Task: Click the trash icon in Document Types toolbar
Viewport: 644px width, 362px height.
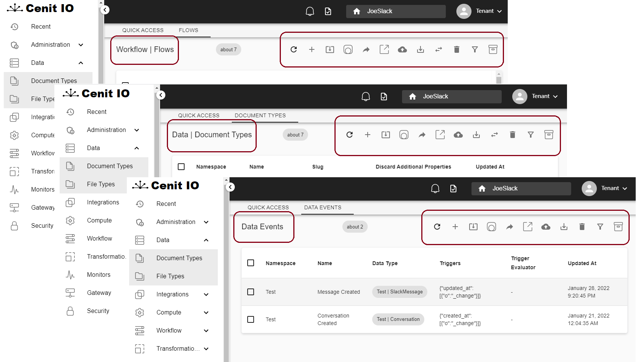Action: tap(513, 135)
